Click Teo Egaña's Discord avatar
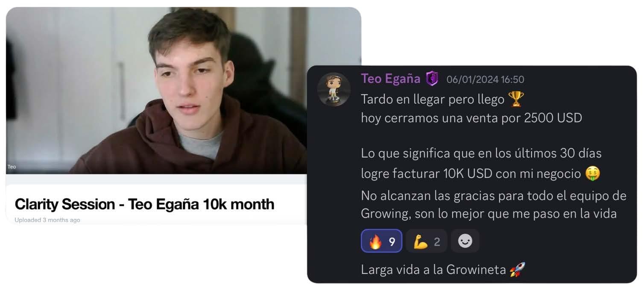The height and width of the screenshot is (291, 644). click(334, 89)
